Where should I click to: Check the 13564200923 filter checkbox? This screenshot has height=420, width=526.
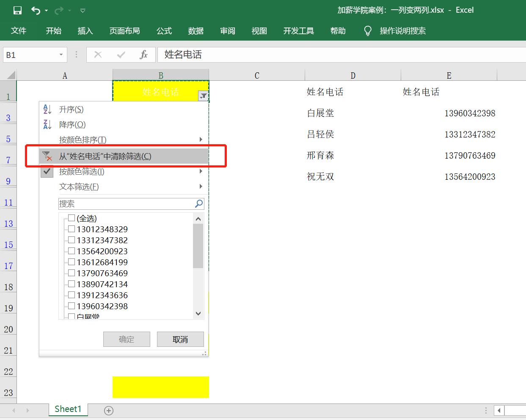(x=72, y=251)
